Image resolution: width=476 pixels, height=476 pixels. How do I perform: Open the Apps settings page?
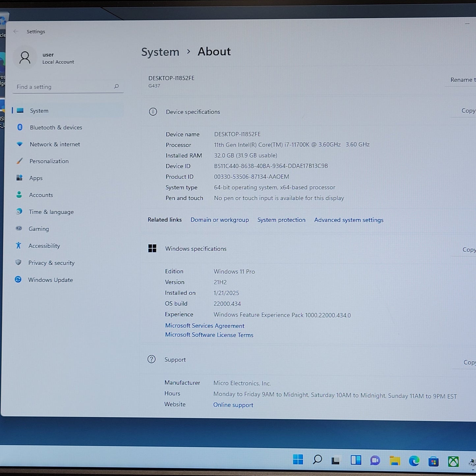coord(68,178)
